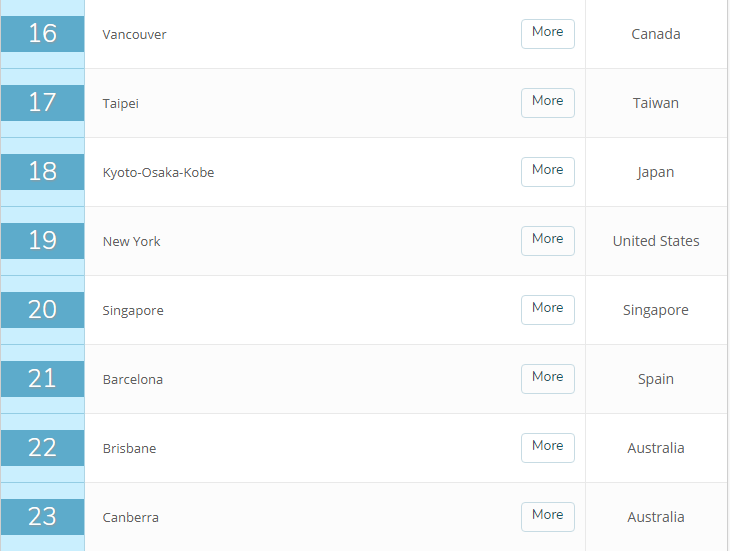Image resolution: width=730 pixels, height=551 pixels.
Task: Select the rank 19 number badge
Action: pyautogui.click(x=42, y=241)
